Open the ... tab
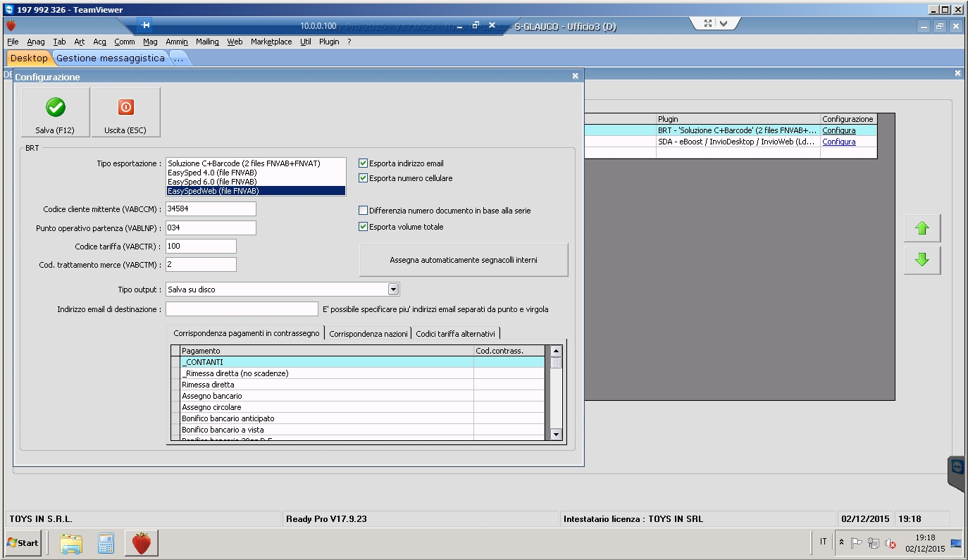This screenshot has width=968, height=560. click(178, 58)
